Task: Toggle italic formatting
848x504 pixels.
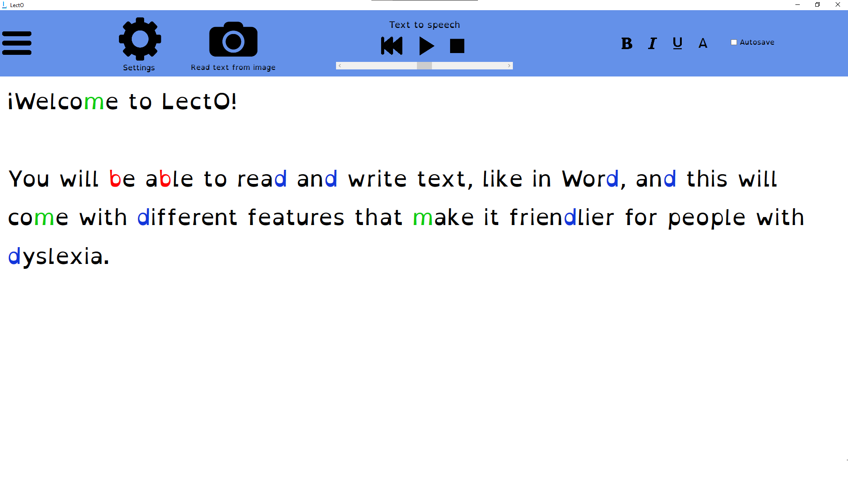Action: [x=652, y=43]
